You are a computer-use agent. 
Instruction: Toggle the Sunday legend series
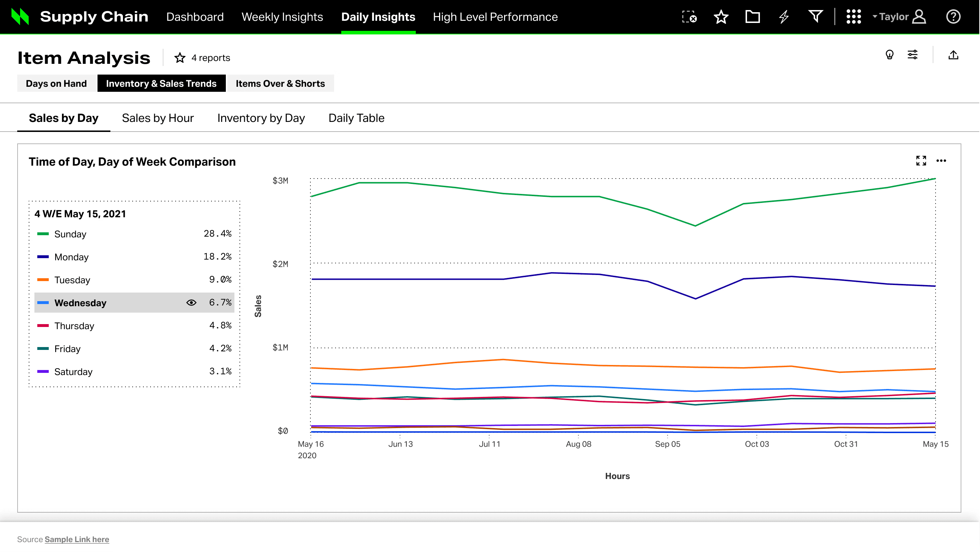pos(70,234)
